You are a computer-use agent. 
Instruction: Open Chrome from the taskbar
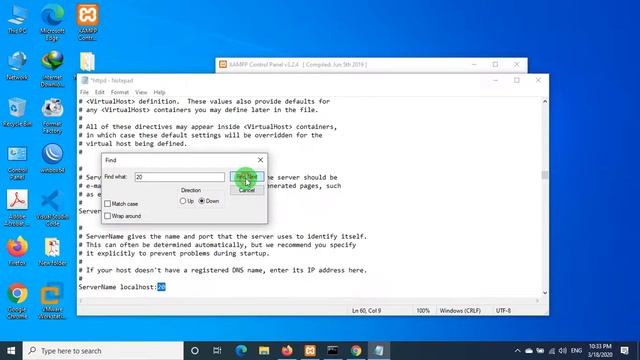click(356, 351)
